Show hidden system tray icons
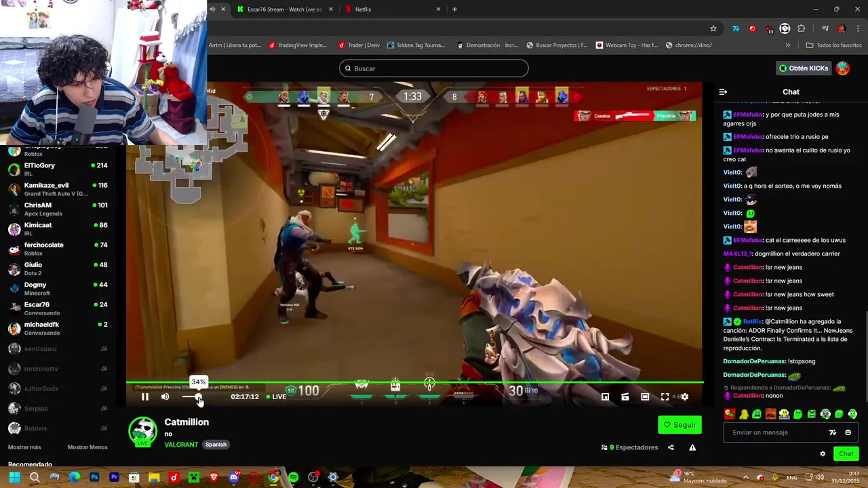This screenshot has width=868, height=488. (x=745, y=477)
